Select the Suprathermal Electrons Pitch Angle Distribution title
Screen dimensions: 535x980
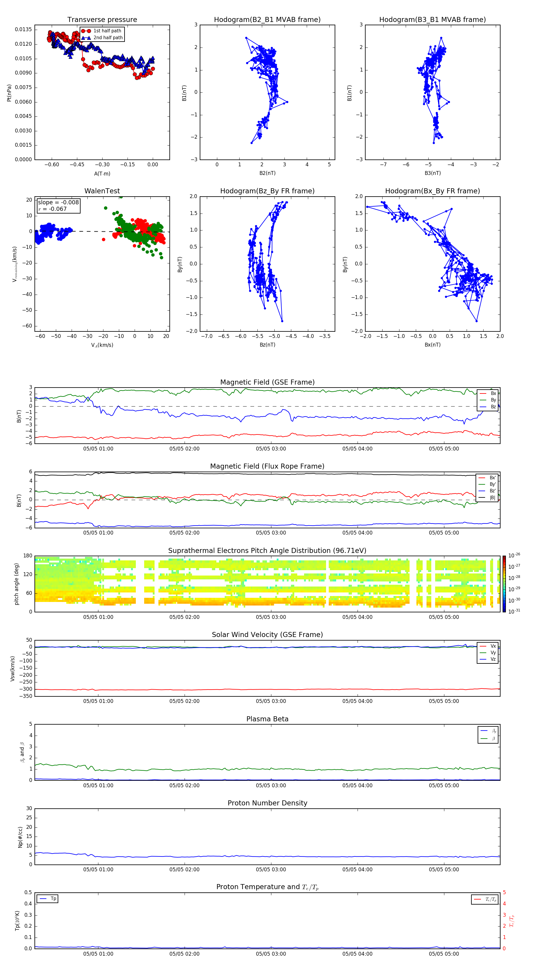[267, 551]
